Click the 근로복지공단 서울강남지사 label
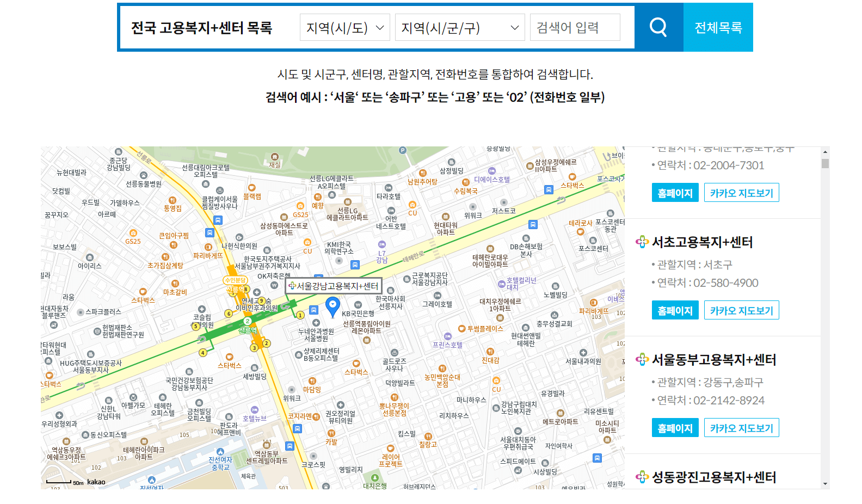This screenshot has width=862, height=504. [x=430, y=279]
